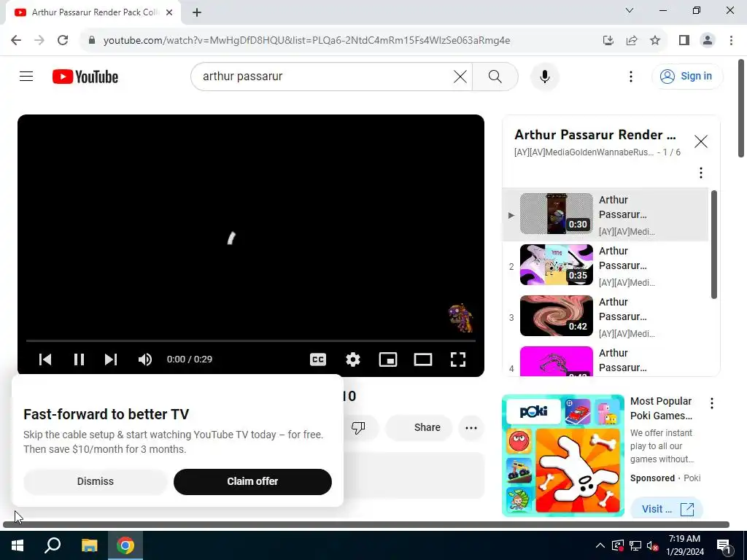Install app icon in the address bar
Image resolution: width=747 pixels, height=560 pixels.
click(x=608, y=41)
